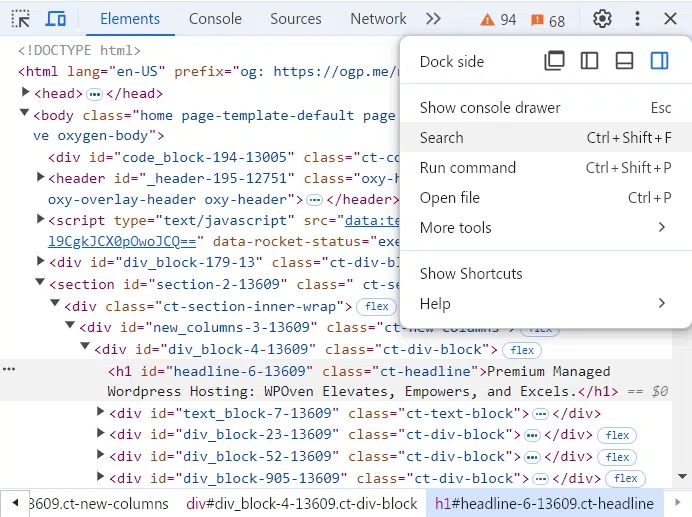
Task: Expand the head element node
Action: point(26,93)
